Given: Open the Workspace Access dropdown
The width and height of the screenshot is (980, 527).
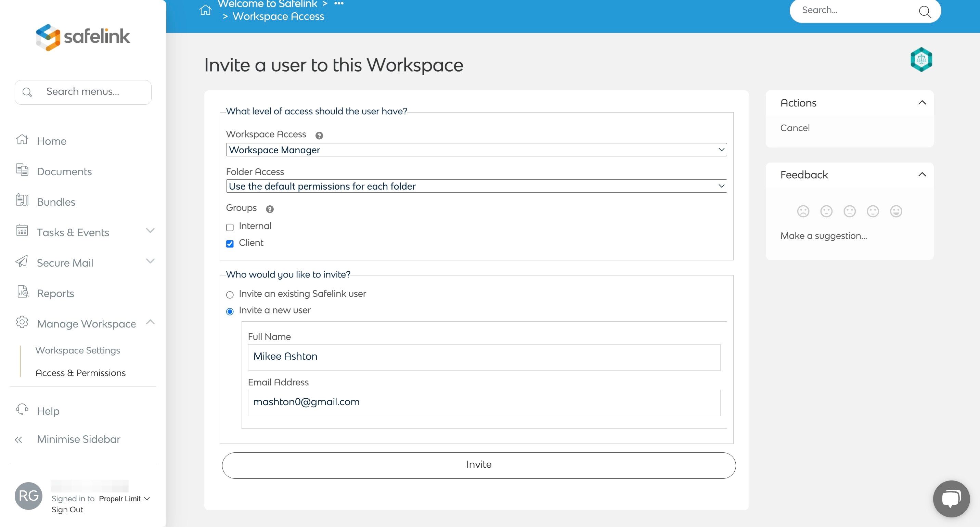Looking at the screenshot, I should click(x=476, y=150).
